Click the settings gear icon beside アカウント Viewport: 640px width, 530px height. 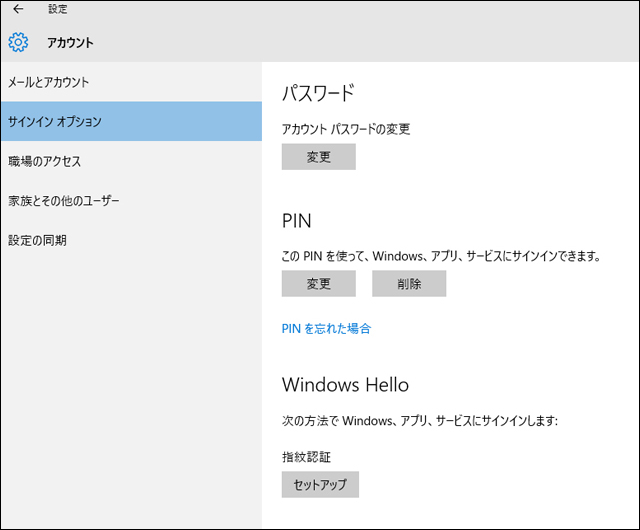18,42
